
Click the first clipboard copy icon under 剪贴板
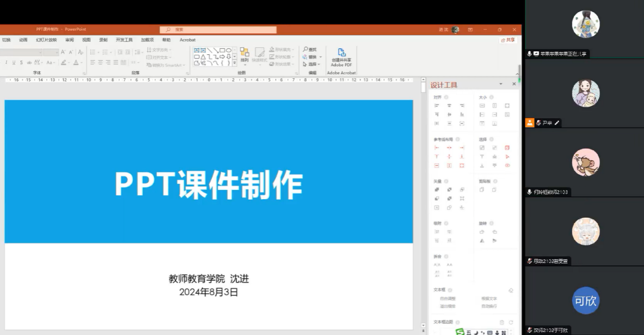point(482,190)
